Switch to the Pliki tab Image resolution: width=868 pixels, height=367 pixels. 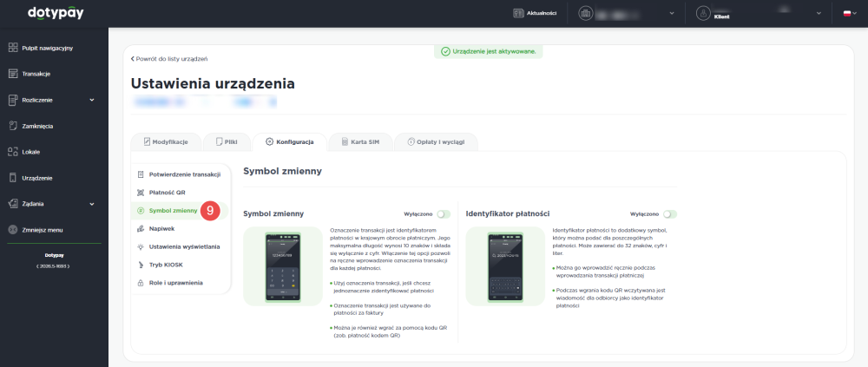tap(227, 141)
